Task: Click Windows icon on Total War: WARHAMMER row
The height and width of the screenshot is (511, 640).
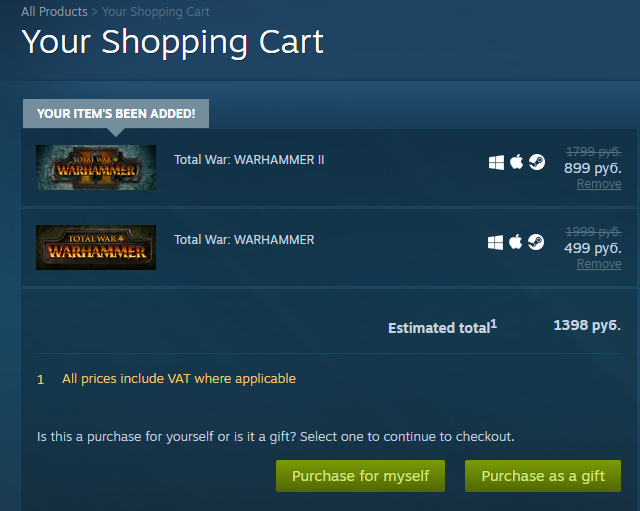Action: 497,242
